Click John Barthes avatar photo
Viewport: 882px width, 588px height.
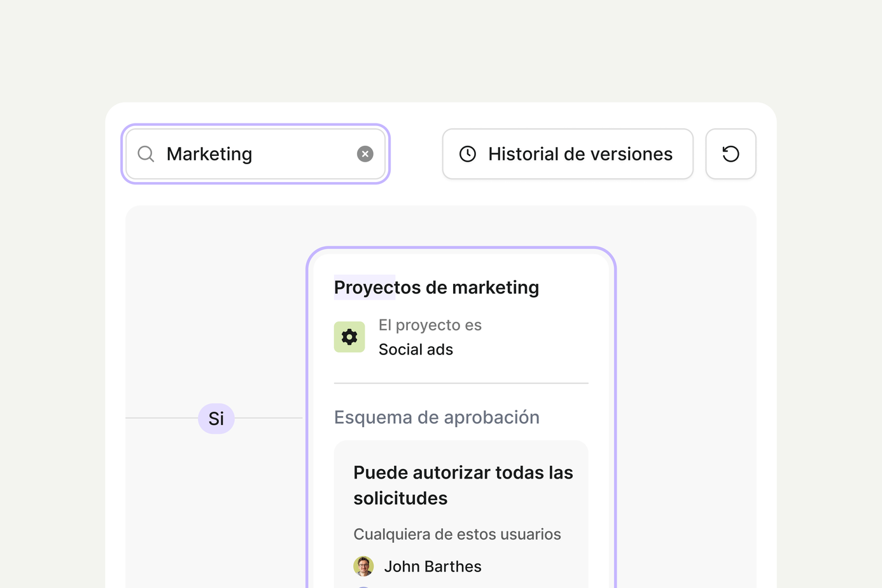click(x=363, y=566)
